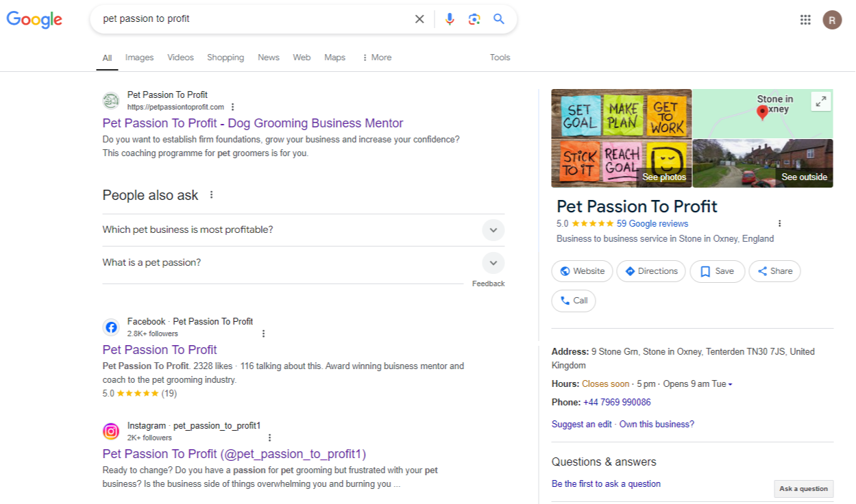Expand the business hours dropdown arrow
The width and height of the screenshot is (856, 504).
(x=730, y=385)
